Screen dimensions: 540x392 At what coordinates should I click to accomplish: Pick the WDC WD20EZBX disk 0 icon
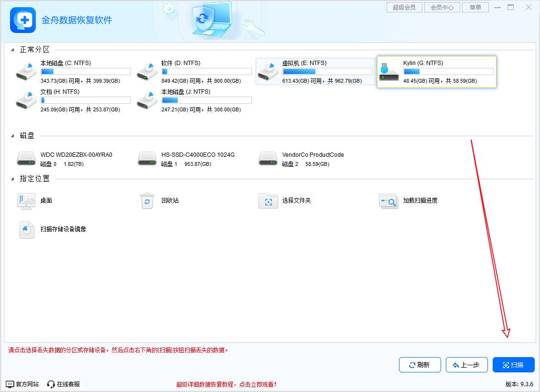26,159
